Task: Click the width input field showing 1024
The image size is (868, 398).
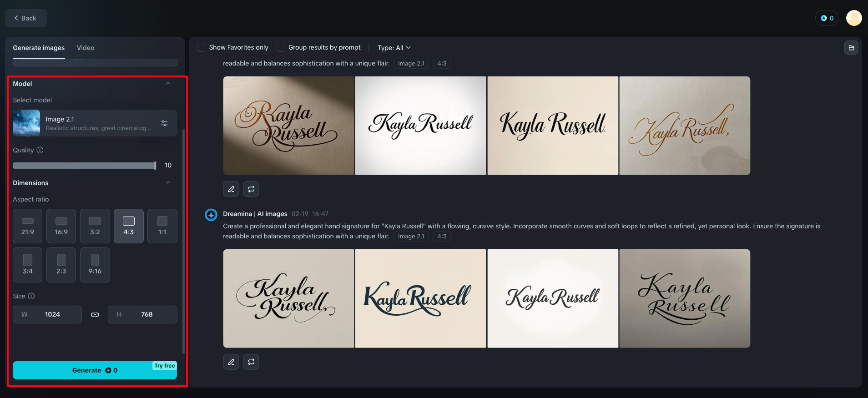Action: click(x=47, y=315)
